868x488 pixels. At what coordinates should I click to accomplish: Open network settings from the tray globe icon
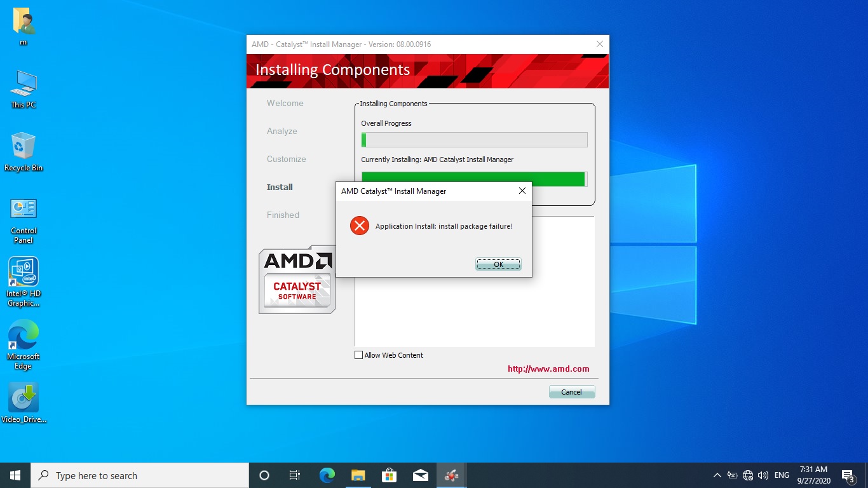click(x=748, y=475)
